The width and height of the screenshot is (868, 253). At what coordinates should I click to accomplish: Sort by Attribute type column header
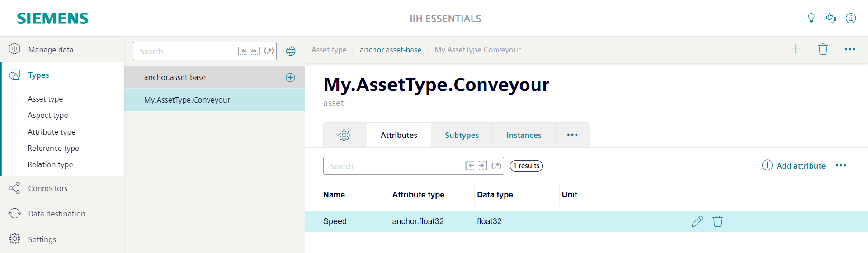[418, 195]
